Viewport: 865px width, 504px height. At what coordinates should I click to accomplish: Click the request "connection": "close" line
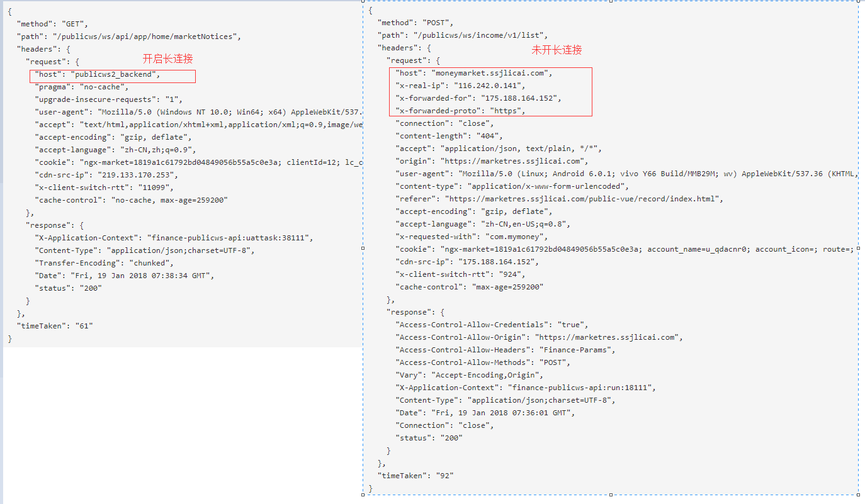click(x=444, y=123)
